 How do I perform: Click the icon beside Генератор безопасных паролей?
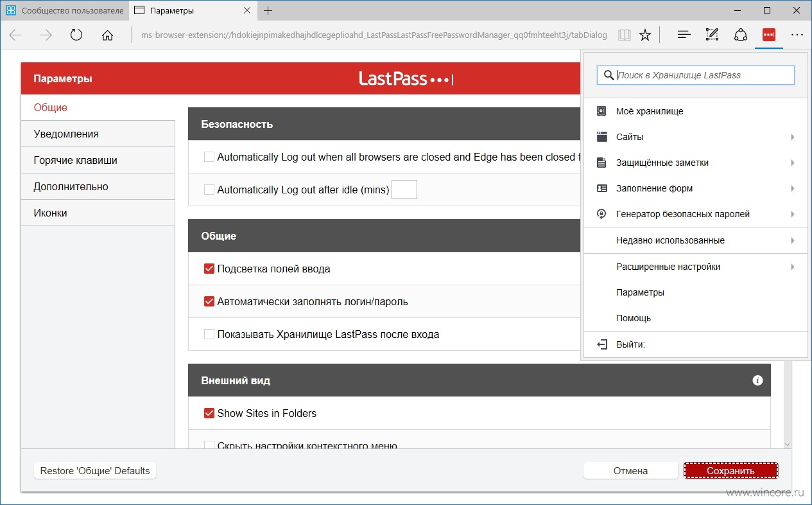point(601,214)
